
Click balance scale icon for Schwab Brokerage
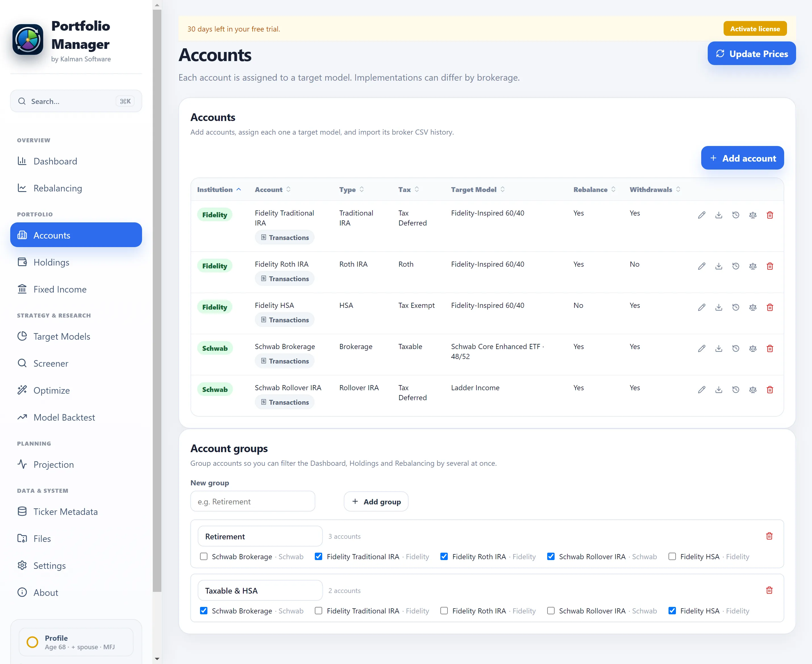(x=753, y=348)
